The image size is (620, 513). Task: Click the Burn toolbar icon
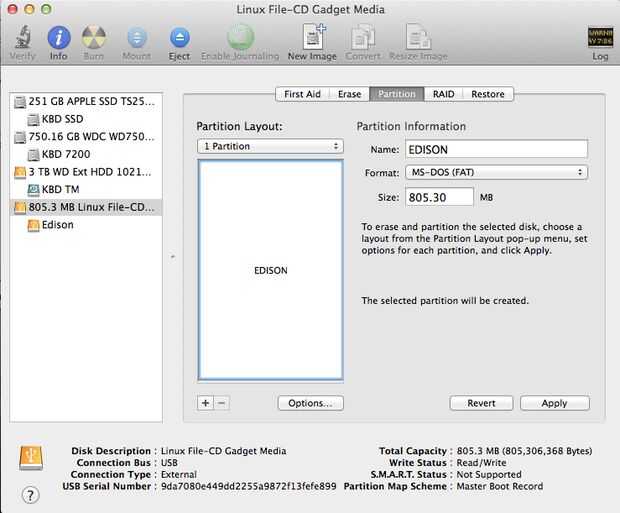(x=94, y=37)
